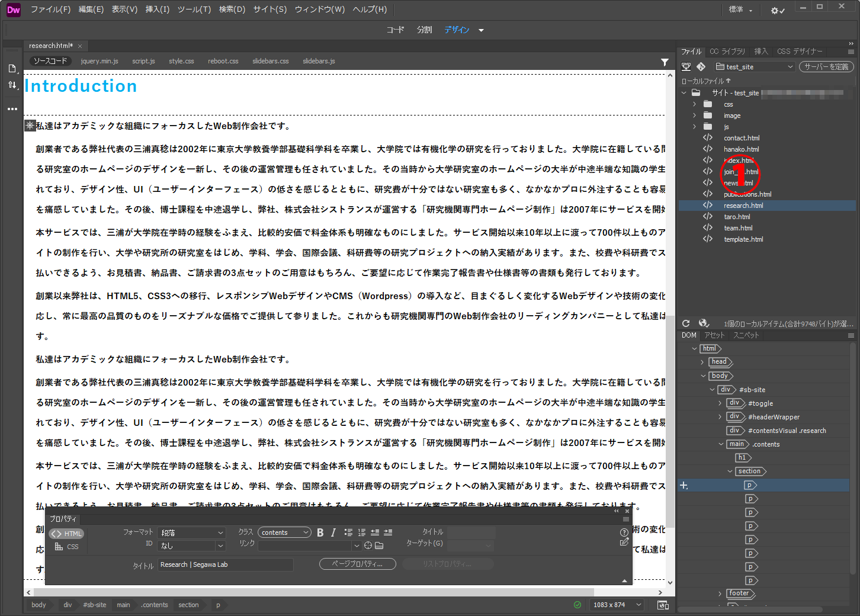Image resolution: width=860 pixels, height=616 pixels.
Task: Toggle italic formatting in the Properties panel
Action: click(333, 532)
